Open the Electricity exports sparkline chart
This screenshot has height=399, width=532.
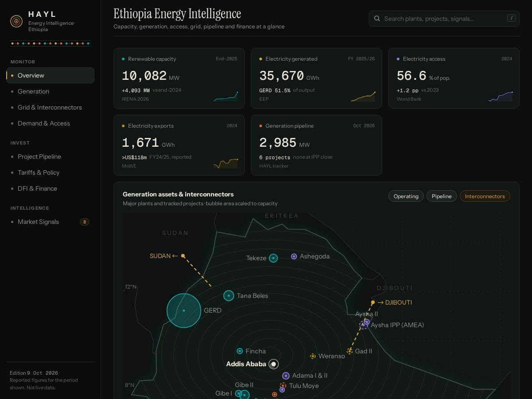(226, 163)
